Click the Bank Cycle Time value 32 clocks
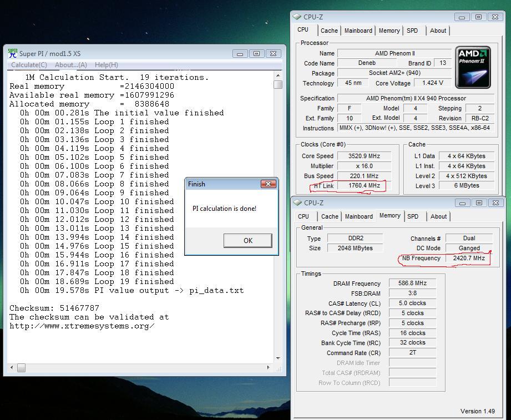This screenshot has width=511, height=420. click(x=412, y=342)
